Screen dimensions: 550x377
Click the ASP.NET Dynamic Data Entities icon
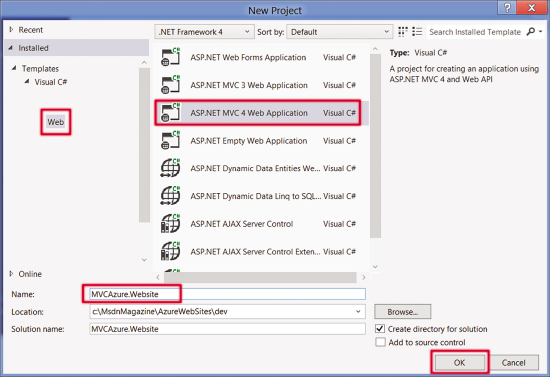point(170,168)
